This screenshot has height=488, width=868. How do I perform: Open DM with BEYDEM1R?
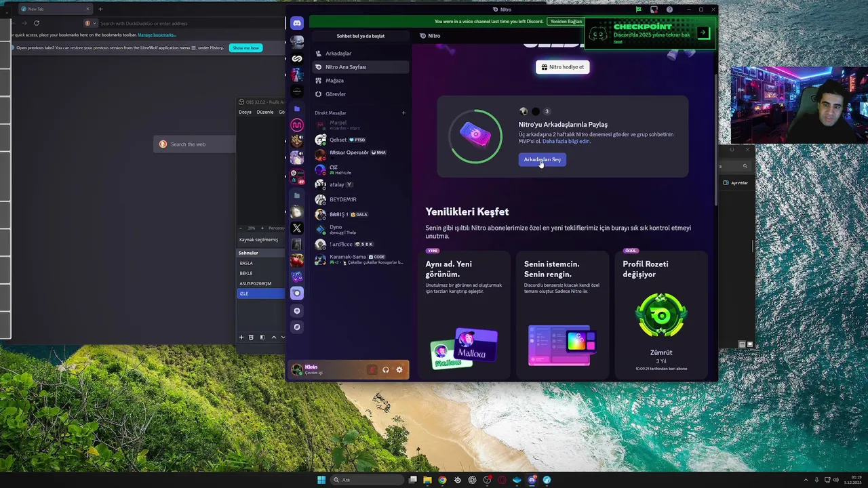pyautogui.click(x=361, y=199)
